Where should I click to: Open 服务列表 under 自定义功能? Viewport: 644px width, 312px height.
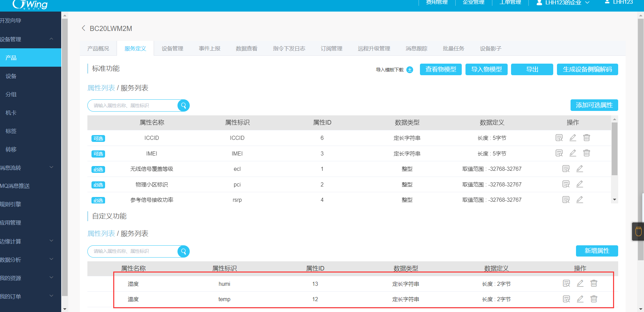(x=135, y=234)
